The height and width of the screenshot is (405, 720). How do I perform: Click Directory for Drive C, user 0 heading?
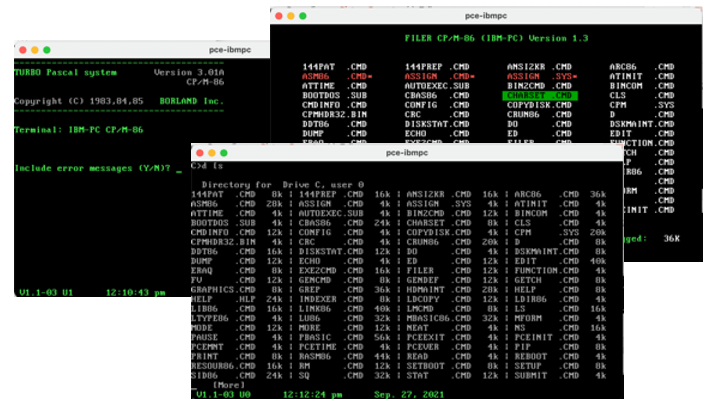282,185
